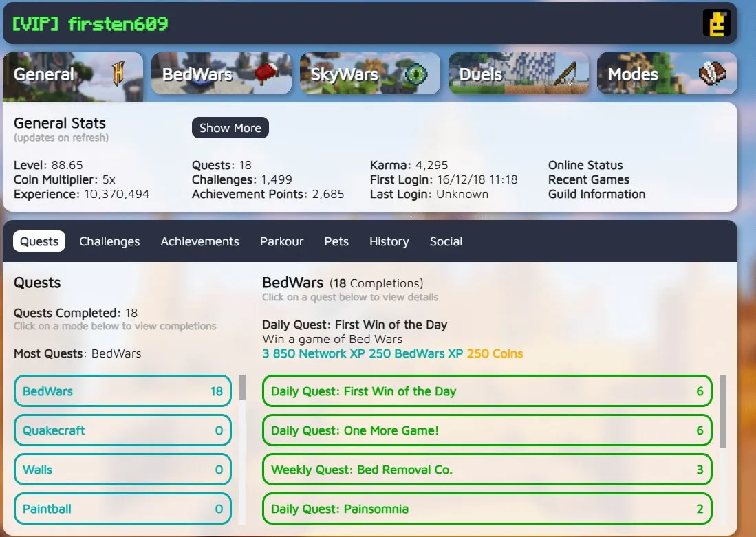Open Guild Information link
The height and width of the screenshot is (537, 756).
point(596,195)
